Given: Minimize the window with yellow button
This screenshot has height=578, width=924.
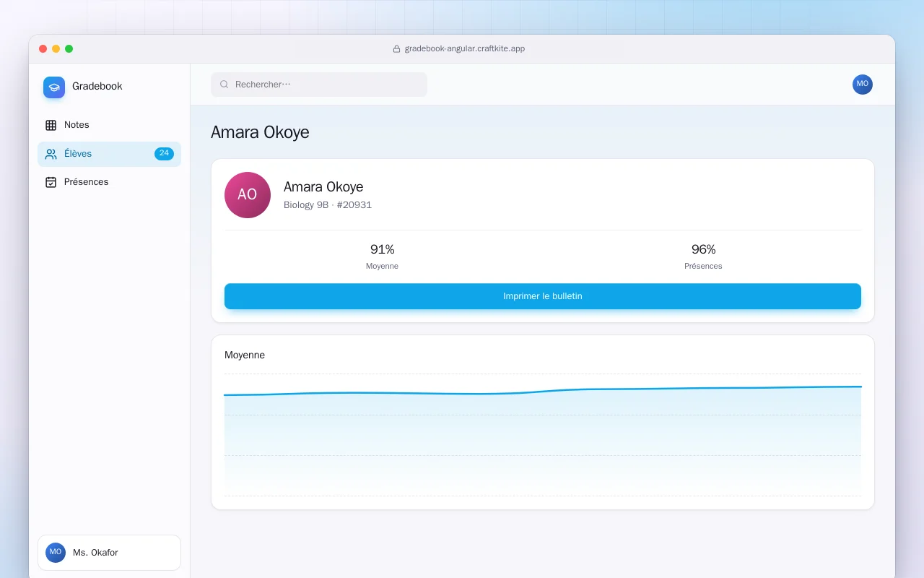Looking at the screenshot, I should pyautogui.click(x=56, y=49).
